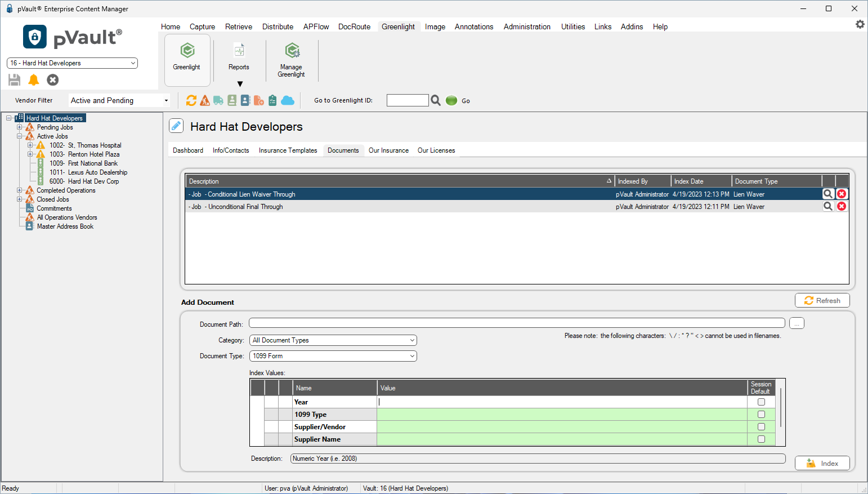Expand the Pending Jobs tree node
This screenshot has height=494, width=868.
pyautogui.click(x=20, y=127)
